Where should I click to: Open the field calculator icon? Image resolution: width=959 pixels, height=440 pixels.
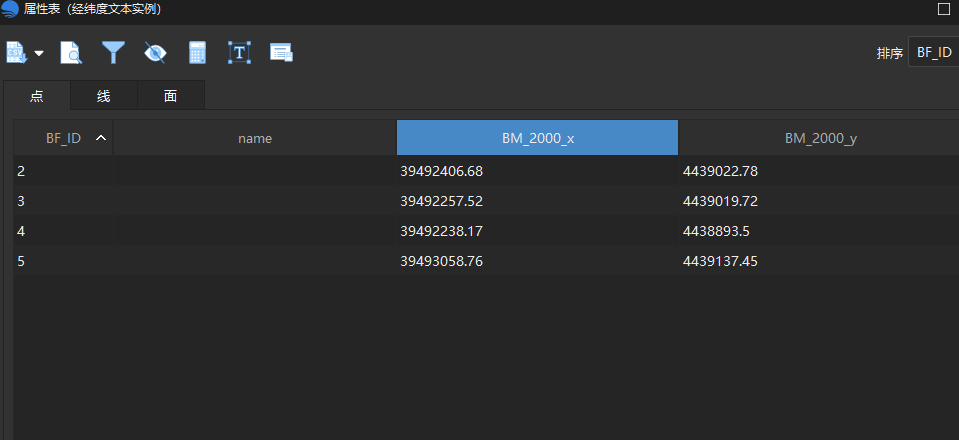click(x=197, y=53)
